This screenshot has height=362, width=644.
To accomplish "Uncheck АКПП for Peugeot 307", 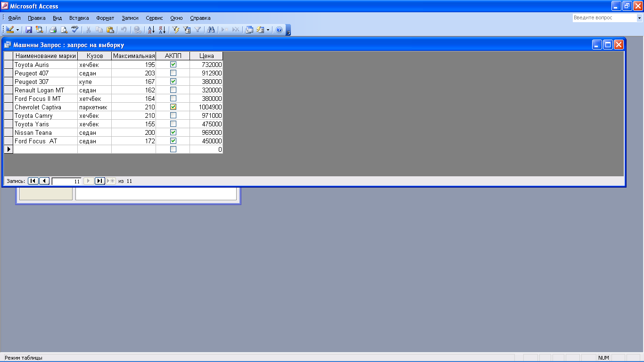I will pos(173,82).
